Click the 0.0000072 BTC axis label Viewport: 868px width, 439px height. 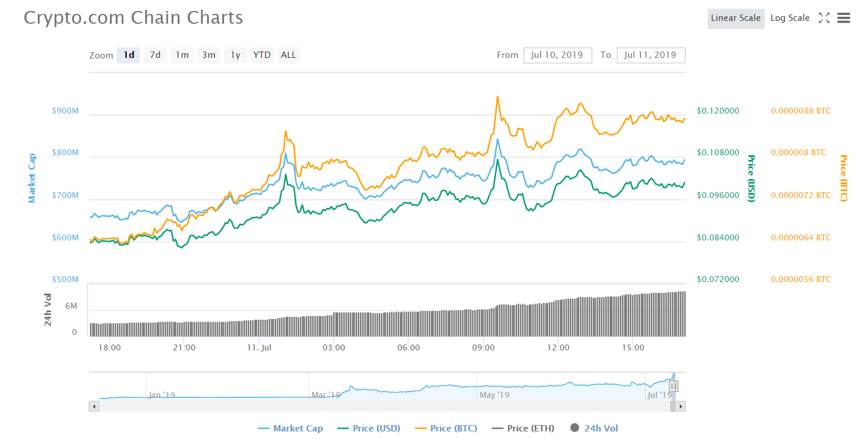(x=801, y=195)
